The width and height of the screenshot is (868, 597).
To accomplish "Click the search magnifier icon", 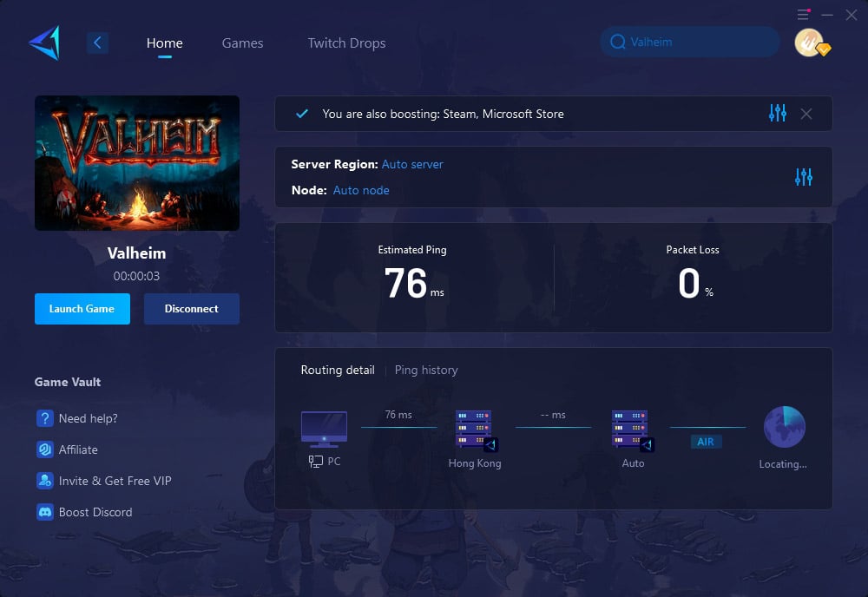I will tap(618, 42).
